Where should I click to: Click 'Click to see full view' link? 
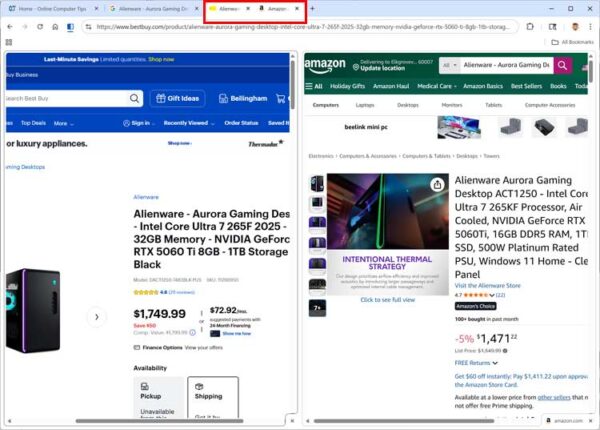tap(388, 300)
